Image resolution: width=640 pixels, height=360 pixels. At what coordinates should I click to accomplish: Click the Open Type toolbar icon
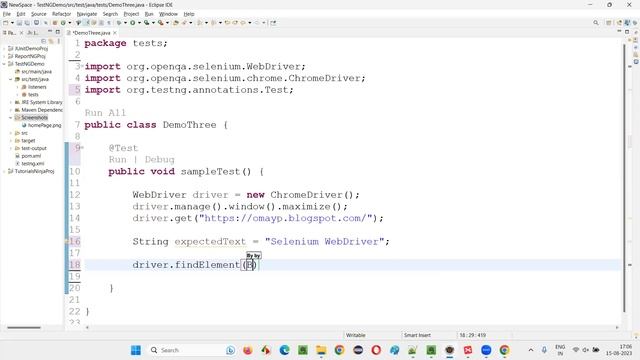176,23
